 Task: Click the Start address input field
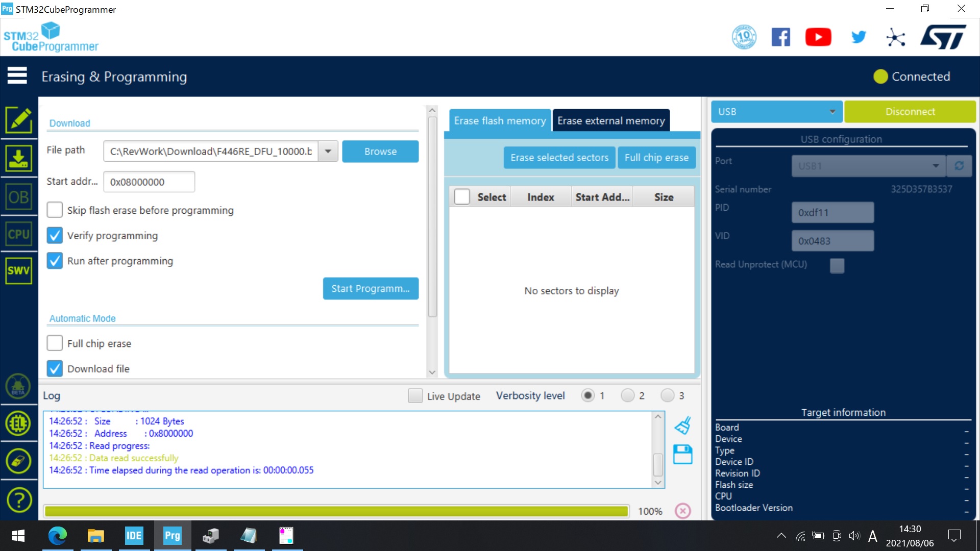point(149,182)
